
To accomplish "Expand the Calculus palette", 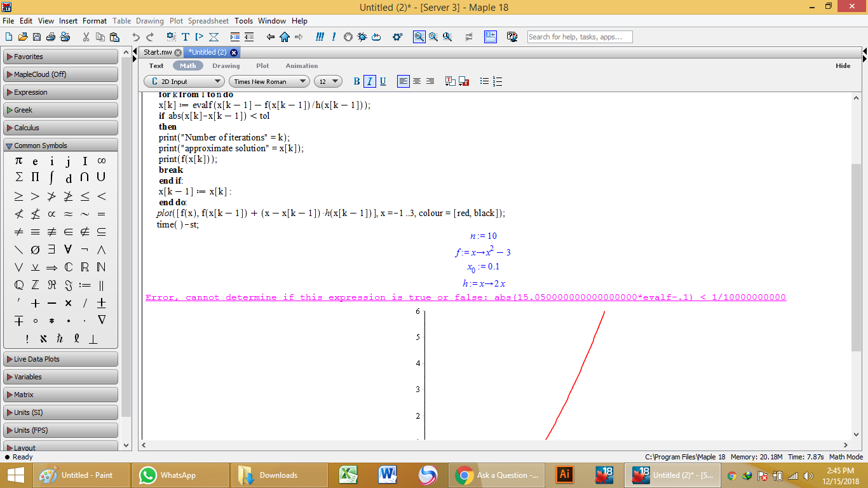I will (x=60, y=128).
